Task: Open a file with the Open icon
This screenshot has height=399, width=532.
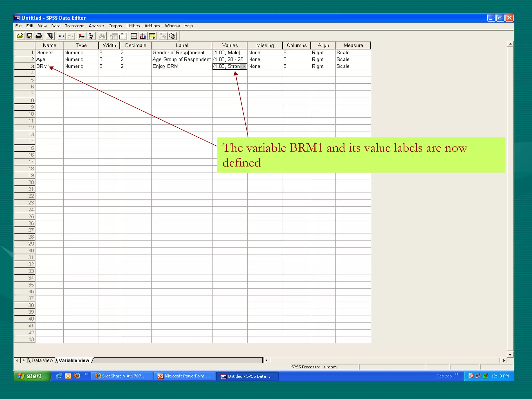Action: pos(20,36)
